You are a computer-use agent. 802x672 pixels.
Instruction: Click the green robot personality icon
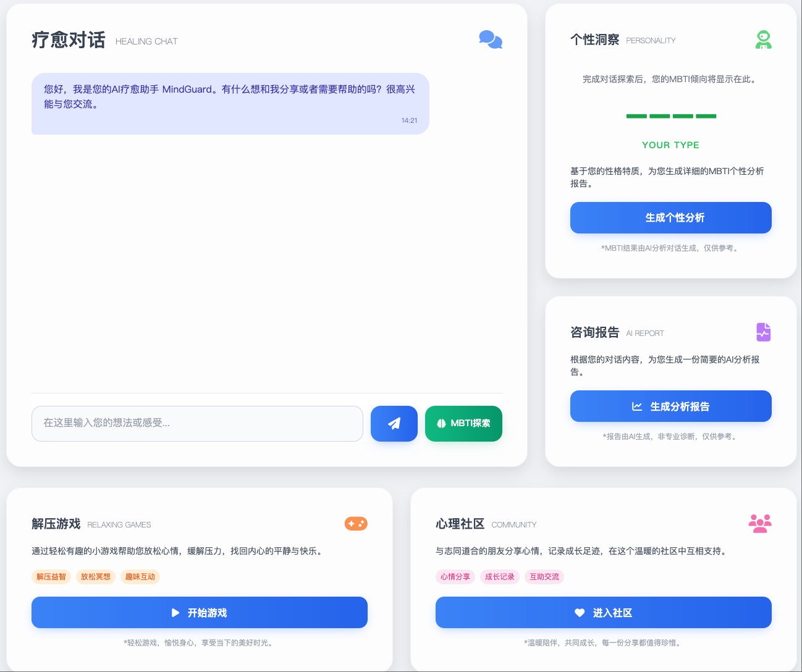tap(764, 40)
